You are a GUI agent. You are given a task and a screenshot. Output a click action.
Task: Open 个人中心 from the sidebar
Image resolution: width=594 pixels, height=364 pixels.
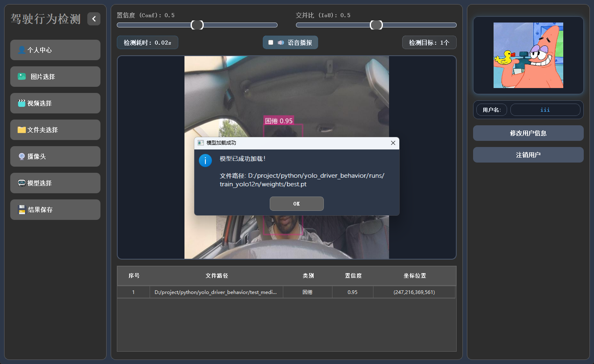point(55,50)
